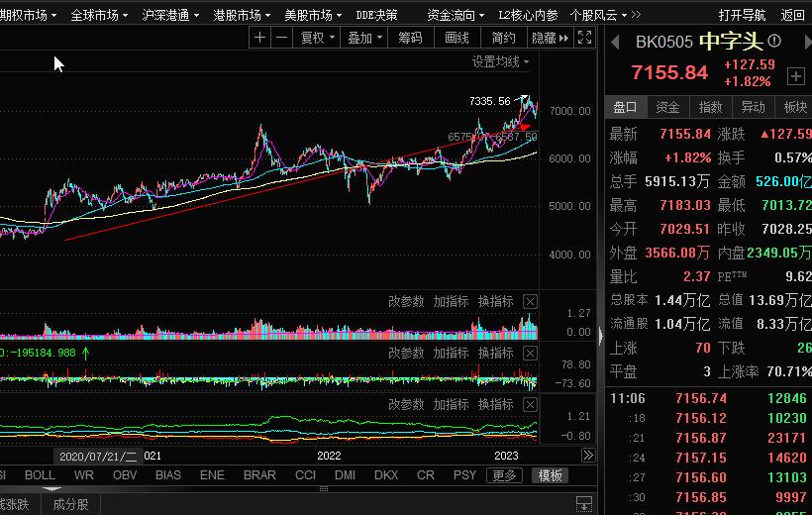Collapse right panel splitter arrow

[601, 337]
